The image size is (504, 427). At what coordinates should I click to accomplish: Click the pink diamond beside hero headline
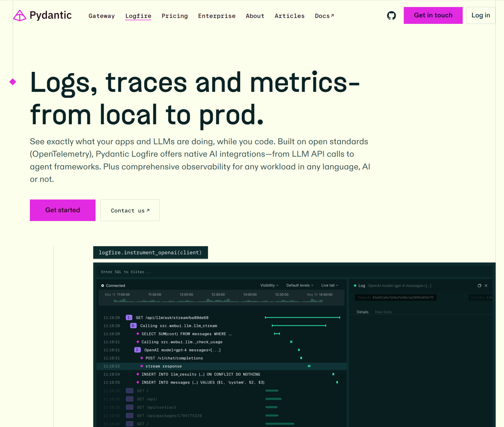pos(13,82)
